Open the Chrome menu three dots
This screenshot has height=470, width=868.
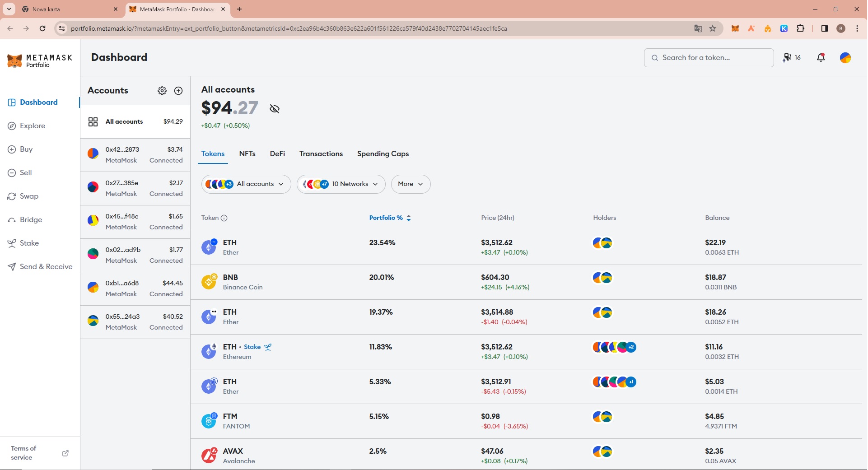pyautogui.click(x=857, y=28)
